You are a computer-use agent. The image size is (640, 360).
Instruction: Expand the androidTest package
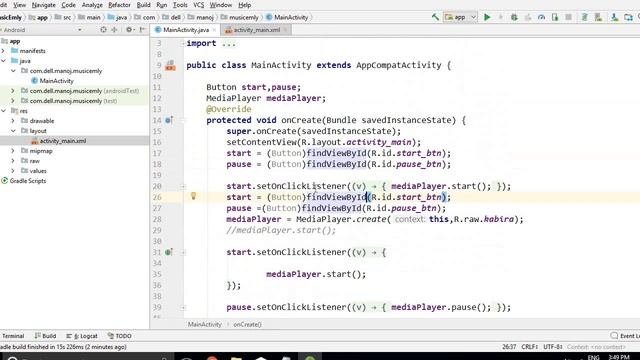[13, 91]
